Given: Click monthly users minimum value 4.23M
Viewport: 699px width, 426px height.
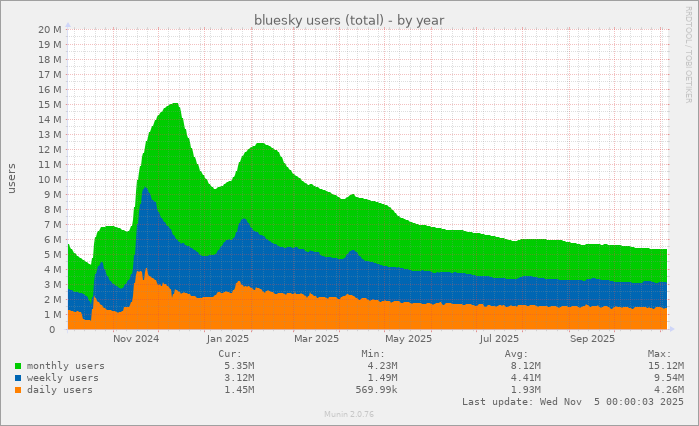Looking at the screenshot, I should (x=382, y=366).
